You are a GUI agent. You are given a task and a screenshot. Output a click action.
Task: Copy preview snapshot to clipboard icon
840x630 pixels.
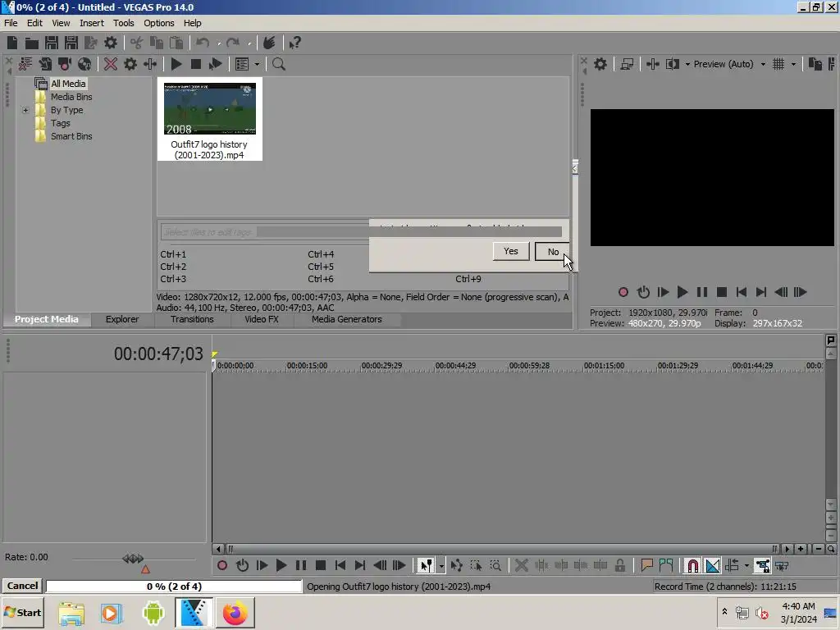point(815,64)
